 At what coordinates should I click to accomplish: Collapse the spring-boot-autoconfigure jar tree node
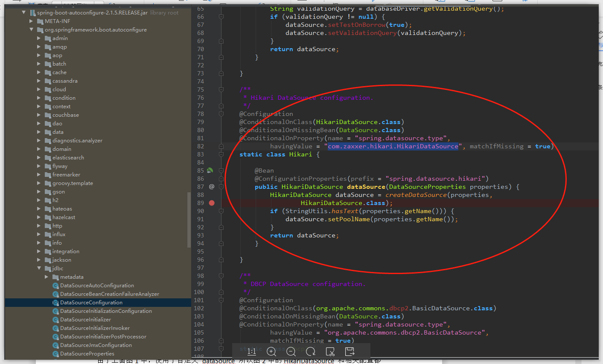(23, 13)
